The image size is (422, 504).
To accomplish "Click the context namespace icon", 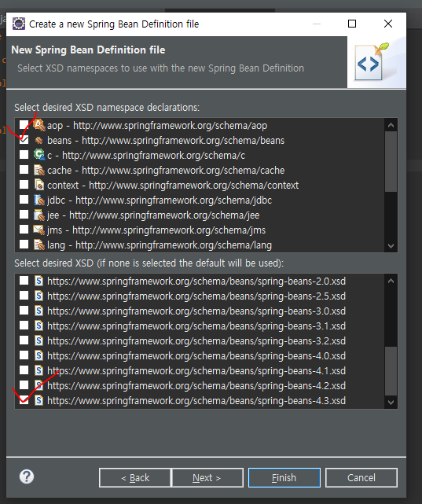I will pos(39,185).
